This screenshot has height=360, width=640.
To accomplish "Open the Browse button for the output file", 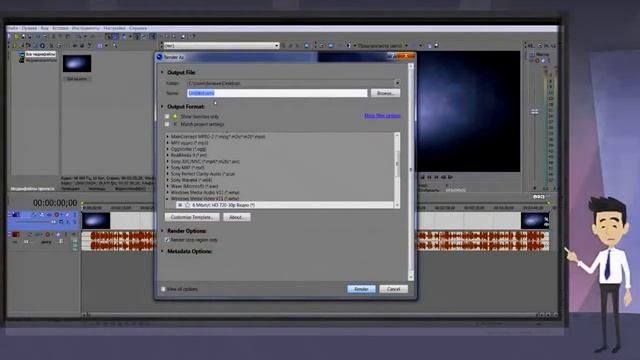I will [385, 93].
